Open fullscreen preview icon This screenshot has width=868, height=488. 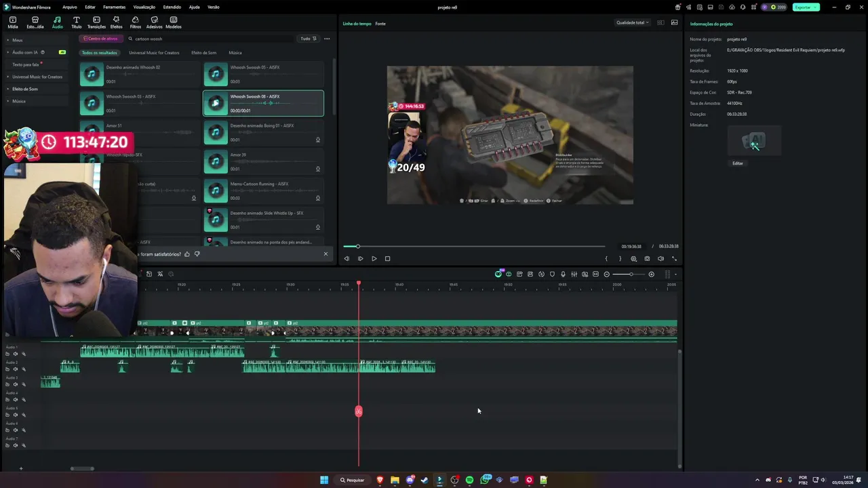(674, 258)
